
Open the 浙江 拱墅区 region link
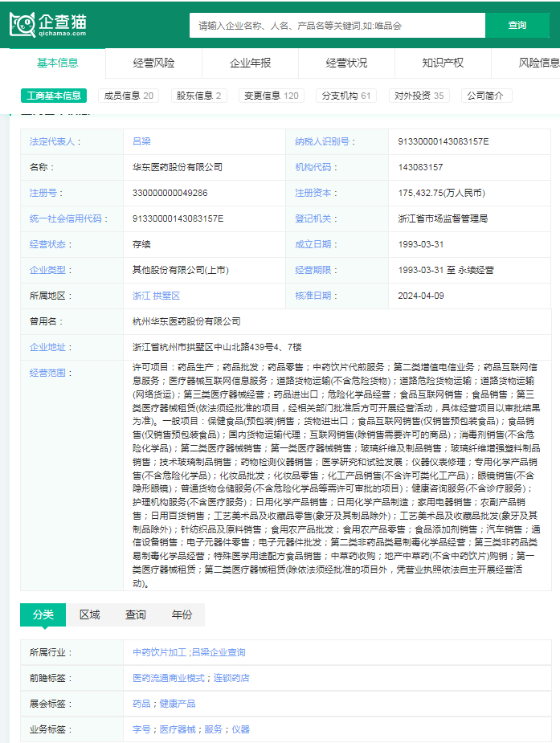156,296
